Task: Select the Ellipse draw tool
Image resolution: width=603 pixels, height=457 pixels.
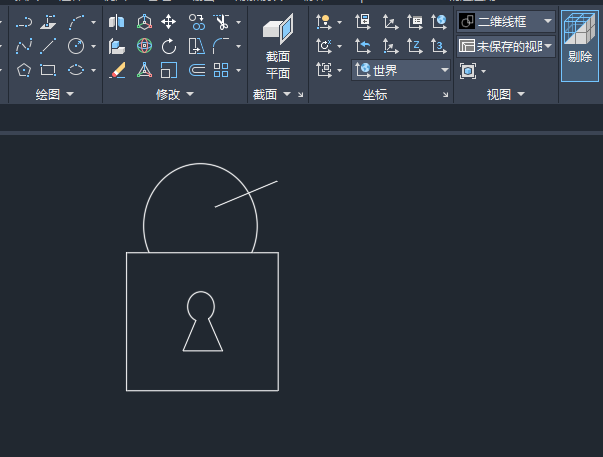Action: 76,70
